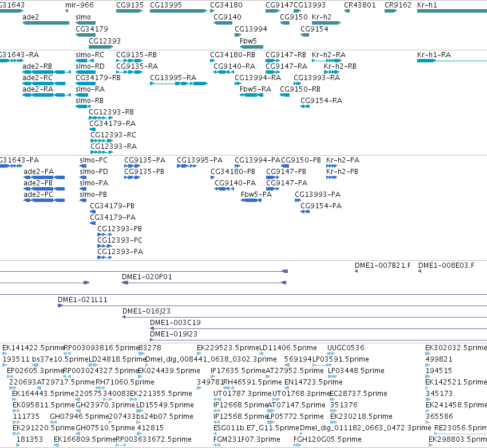Viewport: 487px width, 448px height.
Task: Click protein CG12393-PB
Action: 120,228
